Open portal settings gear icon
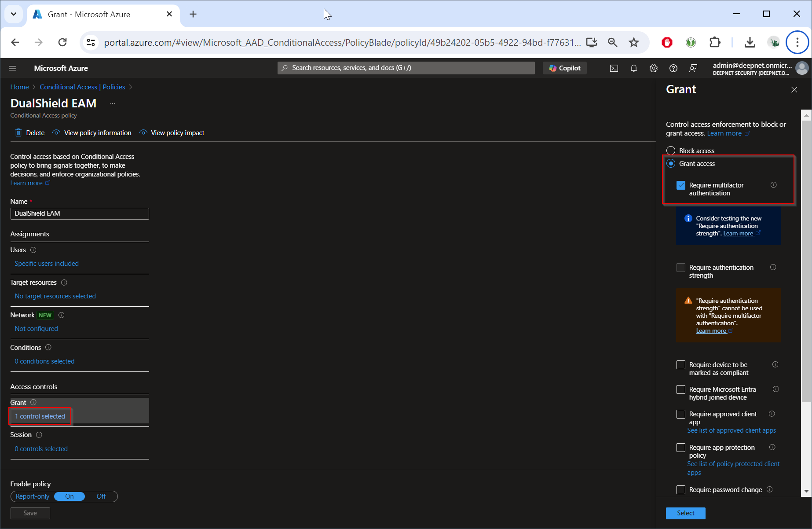This screenshot has height=529, width=812. [653, 68]
